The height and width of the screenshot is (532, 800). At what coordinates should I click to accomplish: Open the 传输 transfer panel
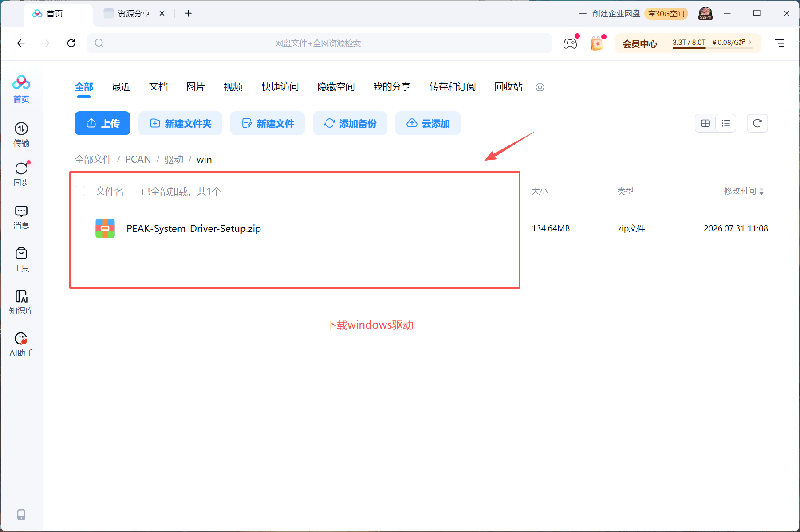[x=21, y=135]
